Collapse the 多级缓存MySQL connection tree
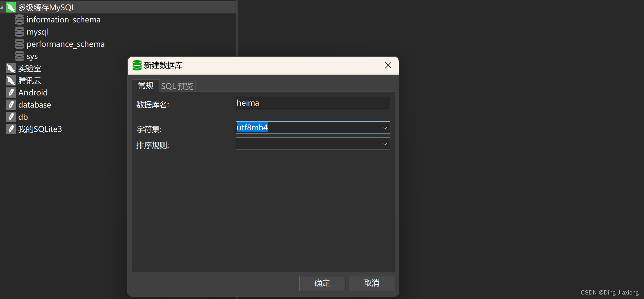 [x=2, y=7]
